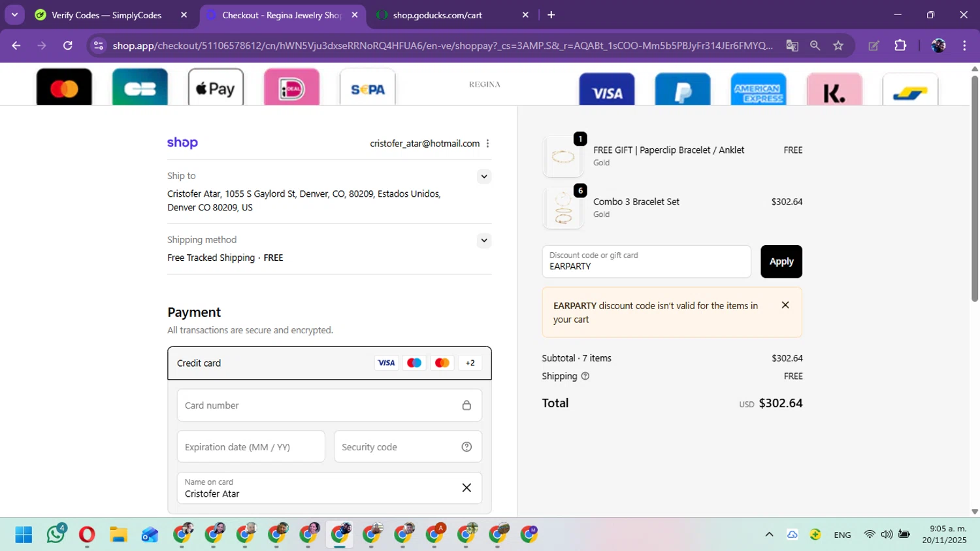Close the Verify Codes — SimplyCodes tab

[x=184, y=14]
